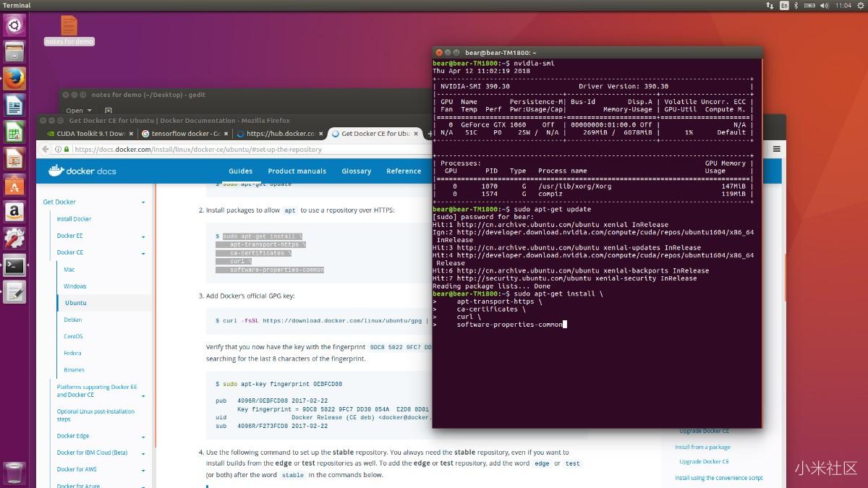The width and height of the screenshot is (868, 488).
Task: Open Product manuals in docker nav
Action: (297, 171)
